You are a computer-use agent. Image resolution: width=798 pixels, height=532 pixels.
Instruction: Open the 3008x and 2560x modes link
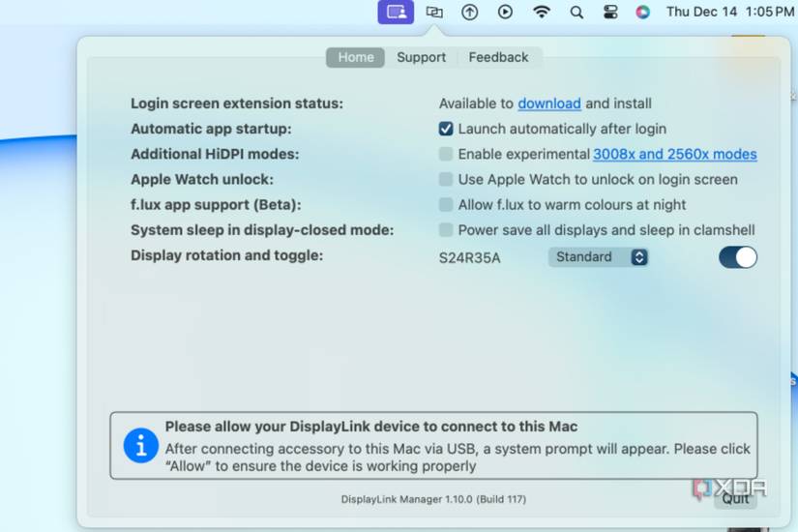tap(675, 154)
